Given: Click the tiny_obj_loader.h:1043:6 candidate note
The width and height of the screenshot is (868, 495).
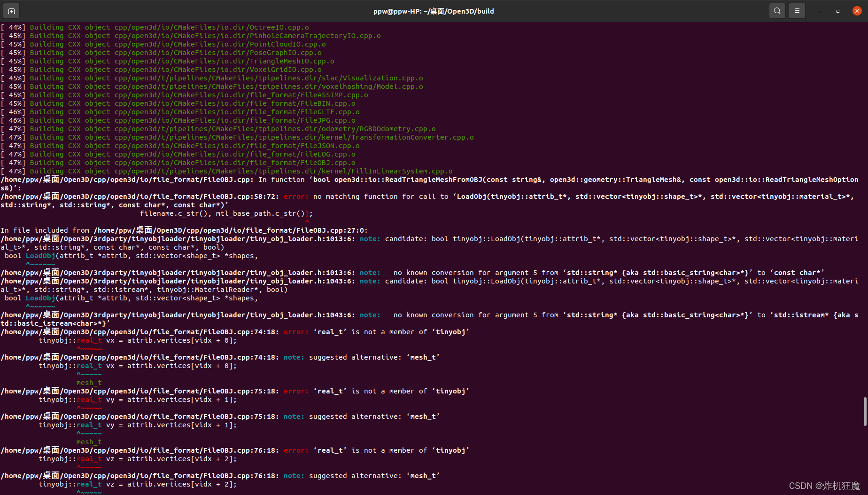Looking at the screenshot, I should click(429, 285).
